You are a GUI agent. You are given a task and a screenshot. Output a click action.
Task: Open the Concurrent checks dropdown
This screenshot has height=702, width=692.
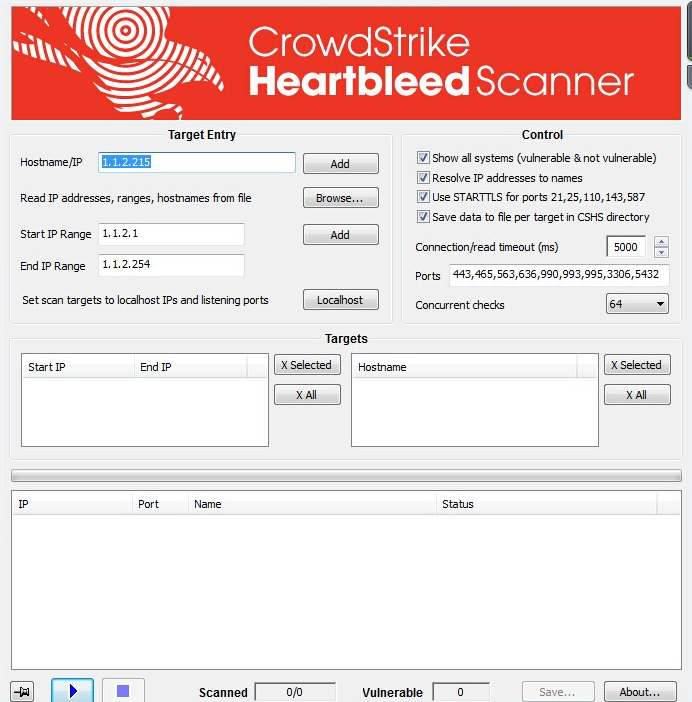637,304
